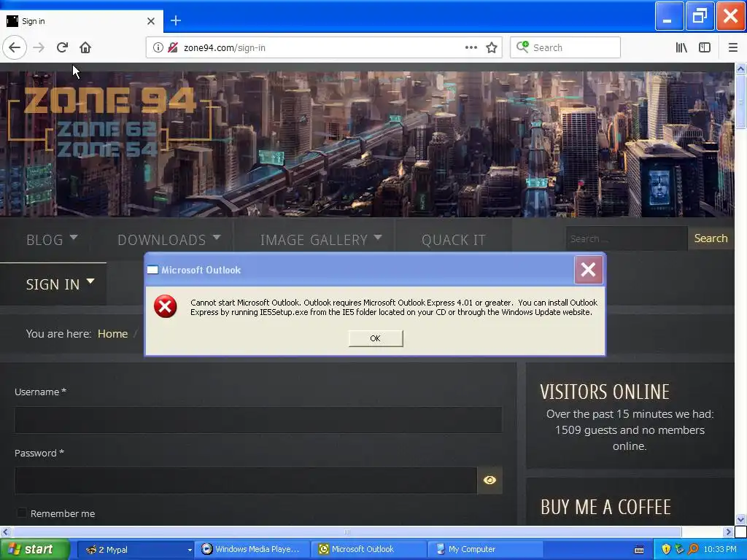Image resolution: width=747 pixels, height=560 pixels.
Task: Click the on-screen keyboard tray icon
Action: click(639, 550)
